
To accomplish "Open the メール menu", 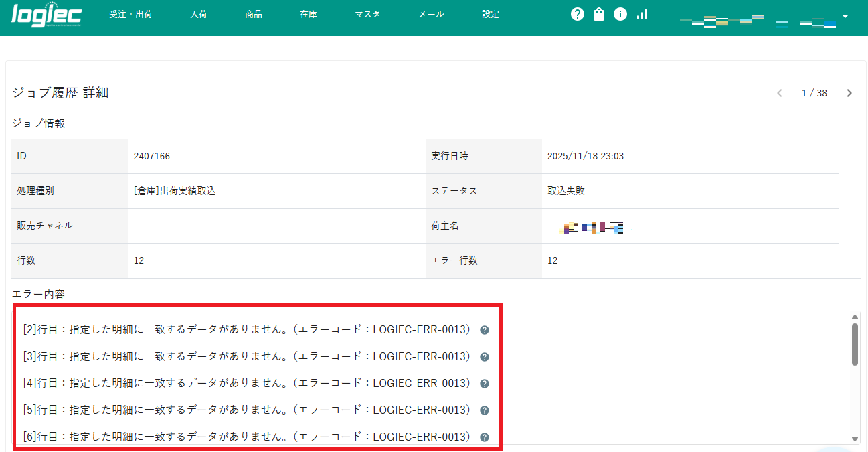I will (x=430, y=14).
